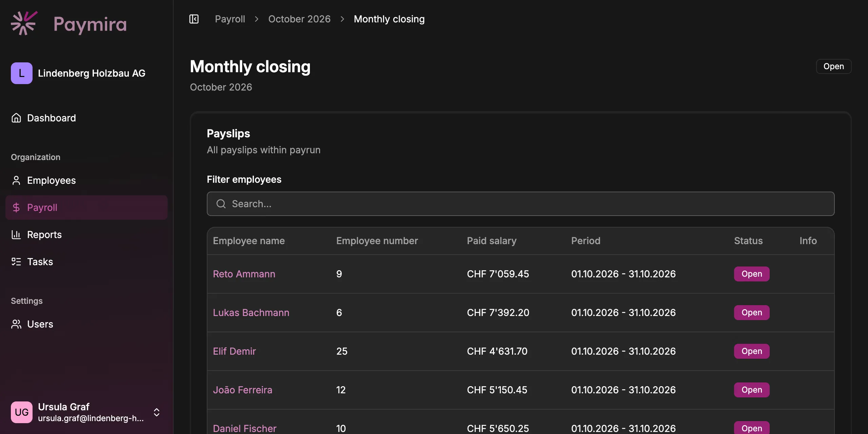Screen dimensions: 868x434
Task: Click the Tasks checklist icon
Action: click(16, 262)
